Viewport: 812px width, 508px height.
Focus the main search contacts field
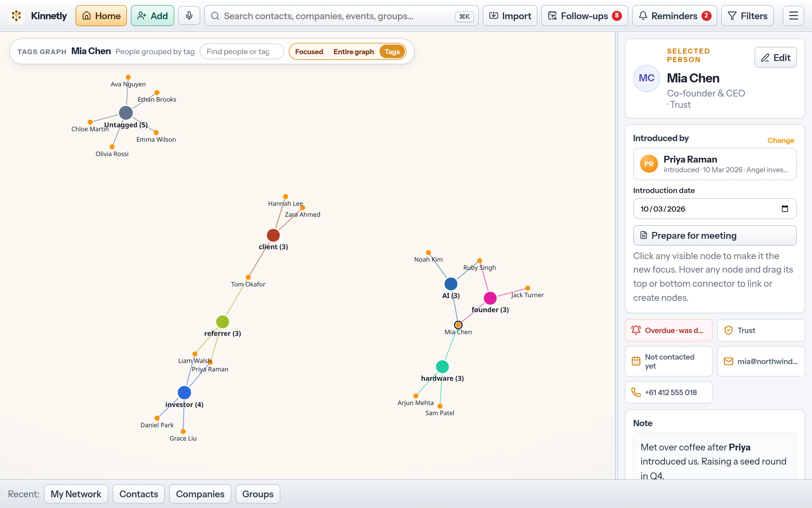tap(341, 16)
